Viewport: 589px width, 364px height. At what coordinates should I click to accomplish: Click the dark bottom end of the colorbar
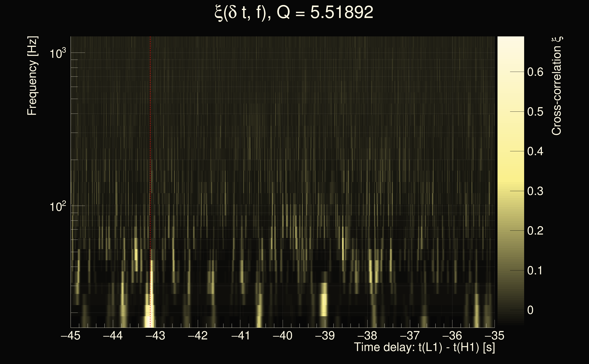(x=510, y=323)
